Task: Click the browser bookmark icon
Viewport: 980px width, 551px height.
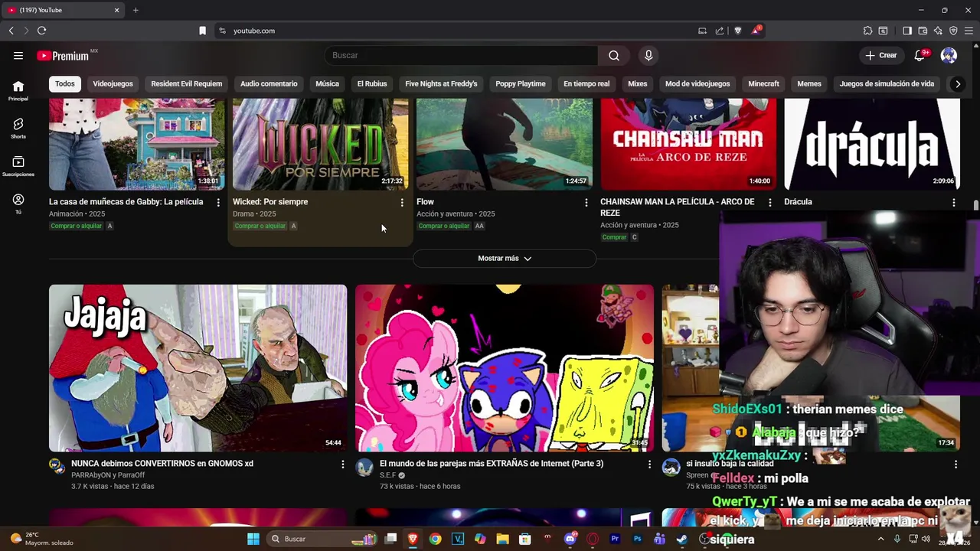Action: tap(202, 31)
